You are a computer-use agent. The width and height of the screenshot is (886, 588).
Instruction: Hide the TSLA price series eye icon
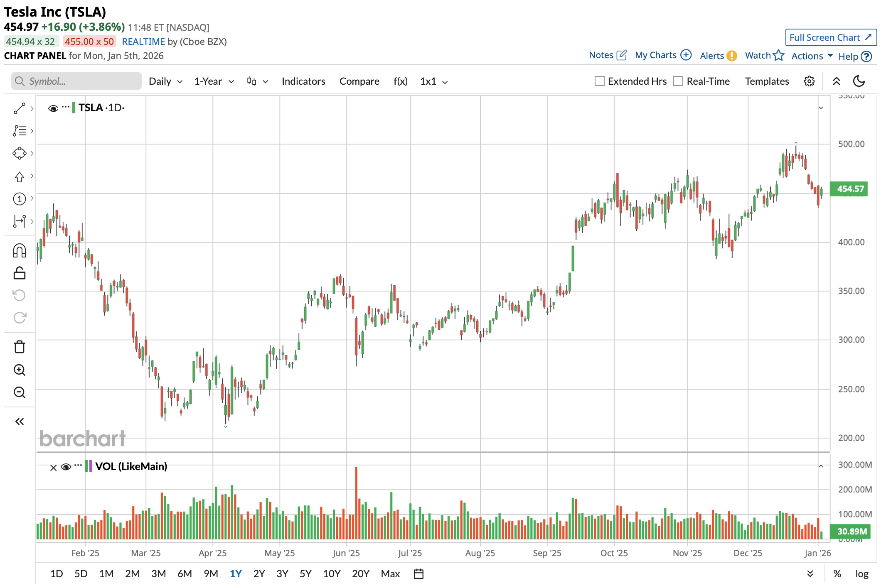coord(53,108)
